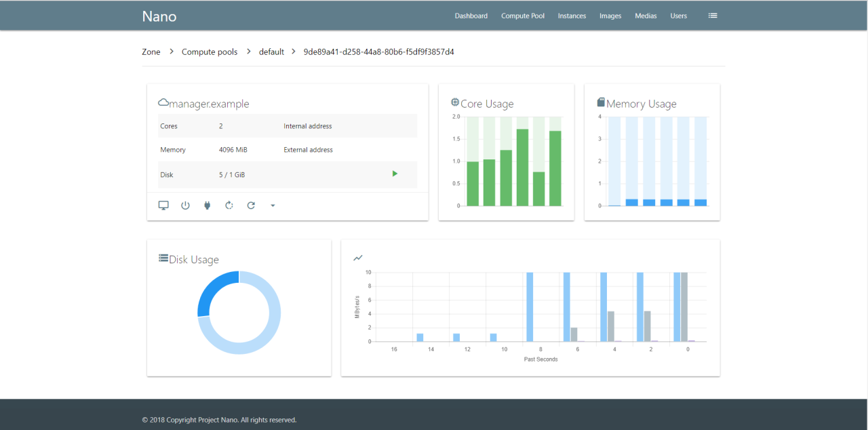Expand the more actions dropdown arrow
This screenshot has height=430, width=868.
click(273, 206)
